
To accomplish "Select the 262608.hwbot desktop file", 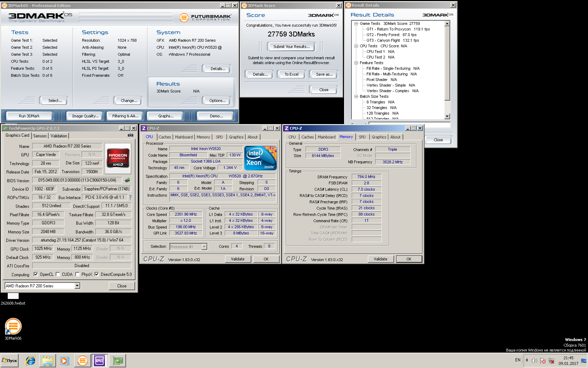I will (x=13, y=299).
